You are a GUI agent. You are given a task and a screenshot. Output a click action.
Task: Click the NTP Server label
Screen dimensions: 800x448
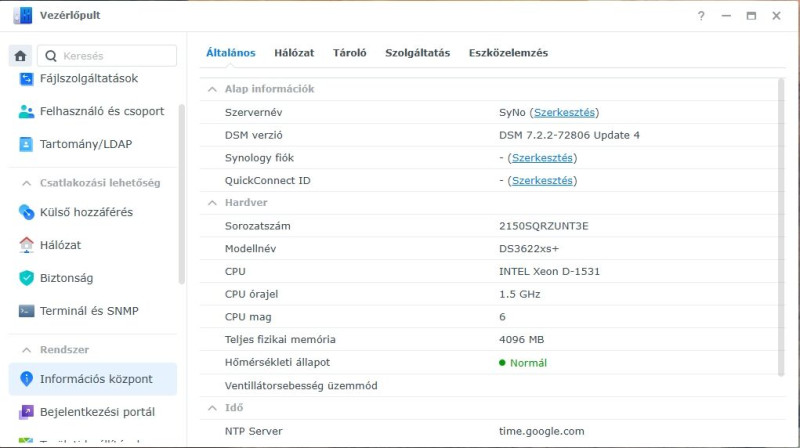pyautogui.click(x=254, y=431)
